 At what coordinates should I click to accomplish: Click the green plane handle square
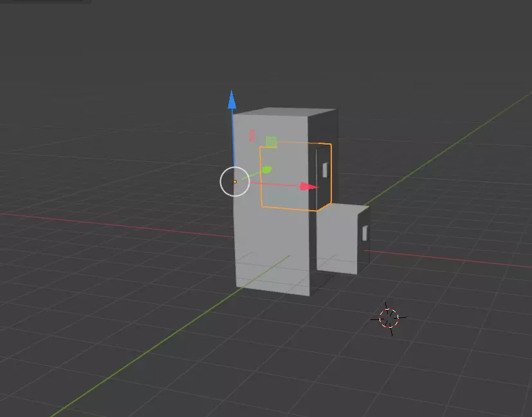271,142
